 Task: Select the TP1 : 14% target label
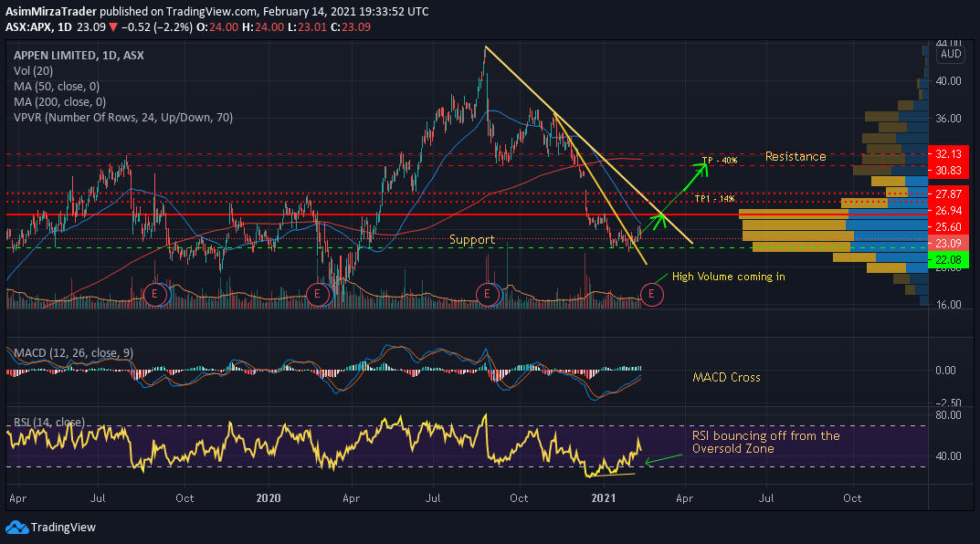click(715, 199)
